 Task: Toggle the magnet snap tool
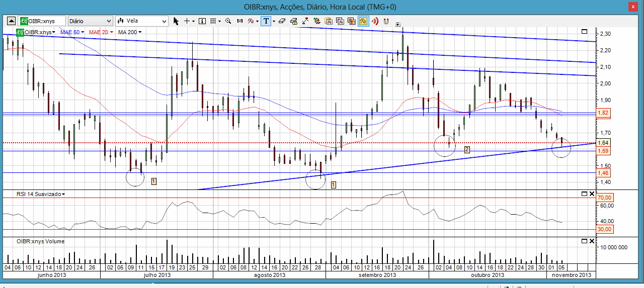[x=386, y=21]
